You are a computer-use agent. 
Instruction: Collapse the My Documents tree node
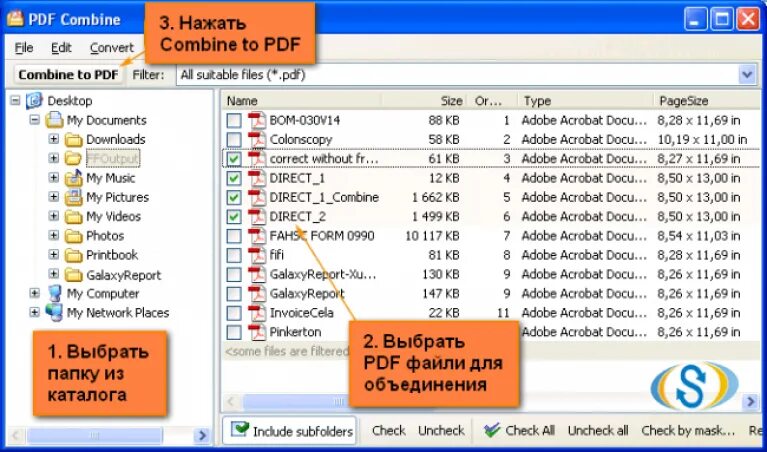[34, 120]
